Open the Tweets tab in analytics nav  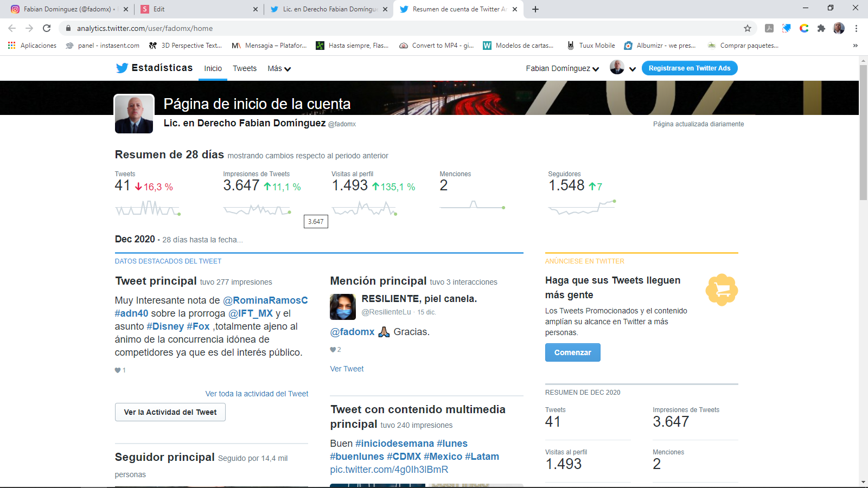tap(245, 68)
